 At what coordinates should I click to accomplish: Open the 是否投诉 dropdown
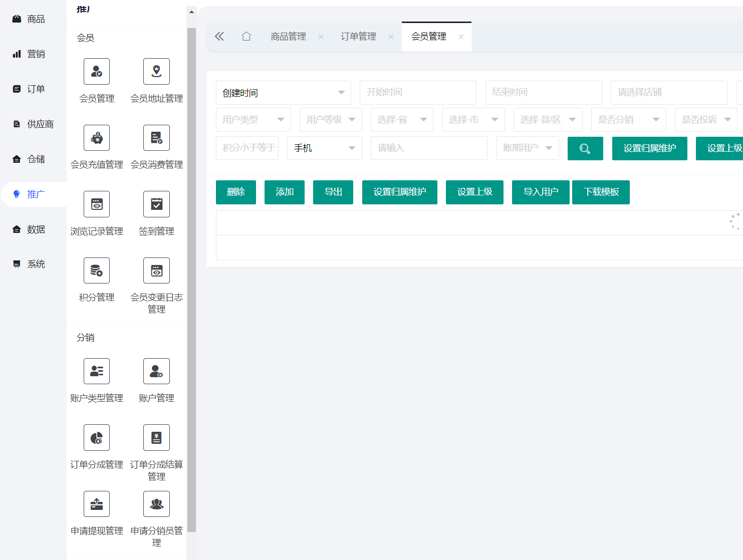(x=706, y=120)
